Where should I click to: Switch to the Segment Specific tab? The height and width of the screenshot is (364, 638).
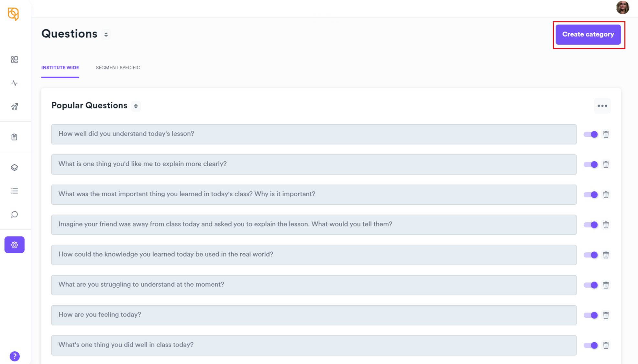coord(118,68)
